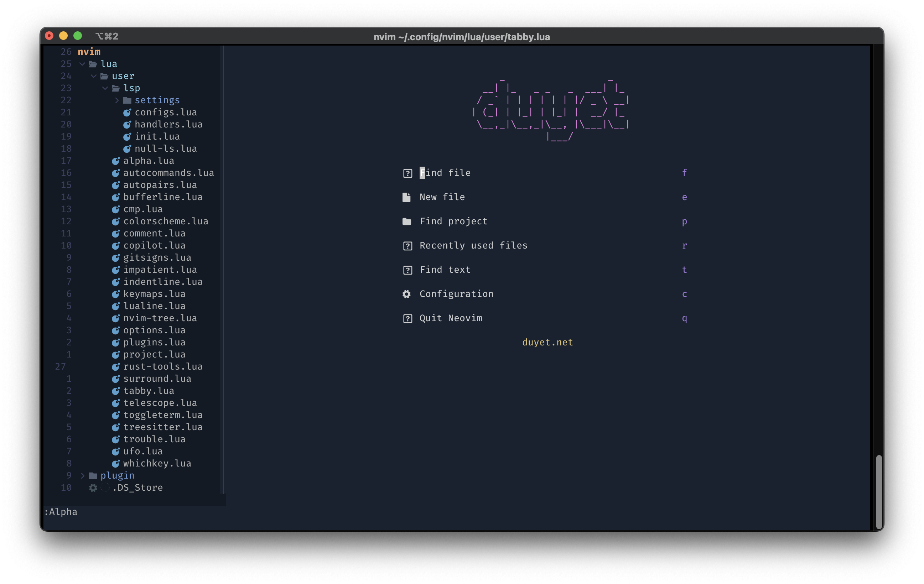Click the Lua file icon beside keymaps.lua

(x=115, y=294)
